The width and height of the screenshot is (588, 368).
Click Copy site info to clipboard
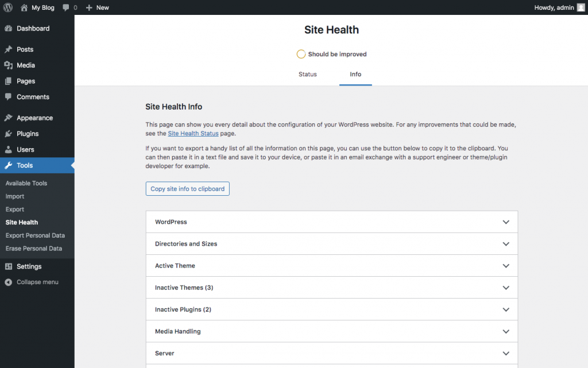(188, 189)
